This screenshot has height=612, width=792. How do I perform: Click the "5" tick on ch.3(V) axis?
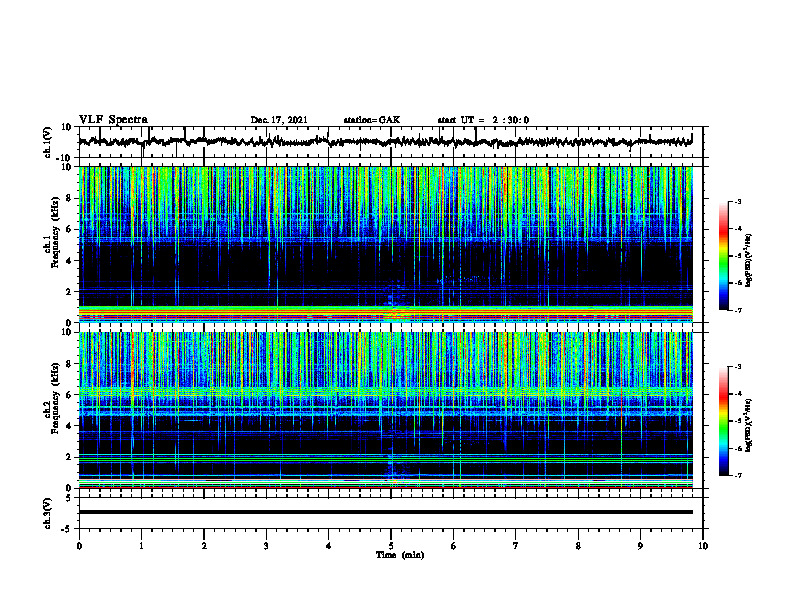[70, 498]
